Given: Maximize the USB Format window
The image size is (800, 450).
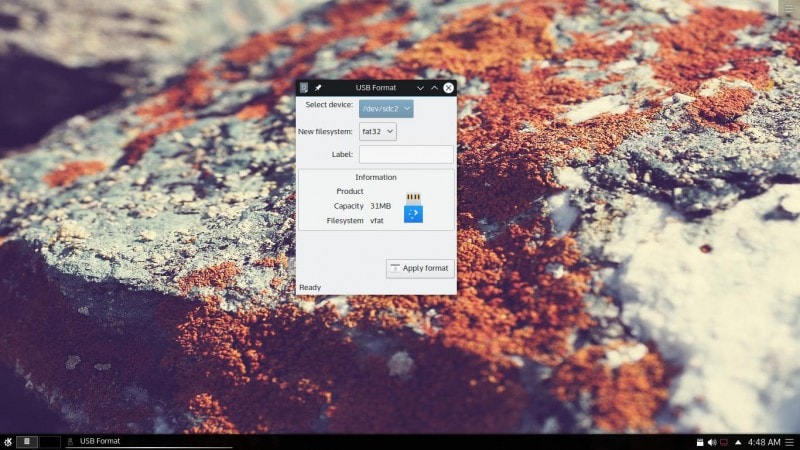Looking at the screenshot, I should 434,88.
